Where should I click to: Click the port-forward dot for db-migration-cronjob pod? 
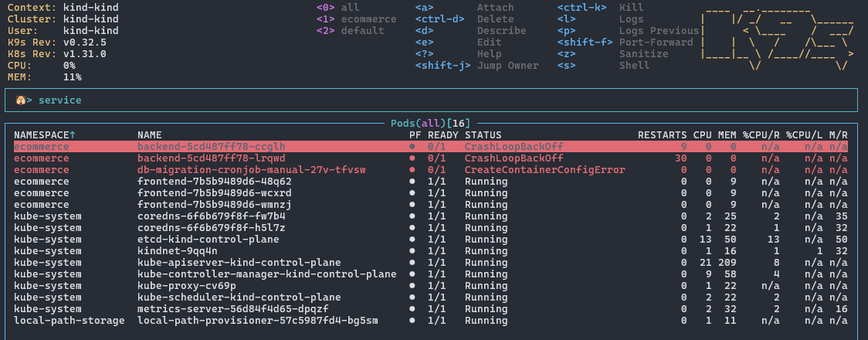[412, 170]
